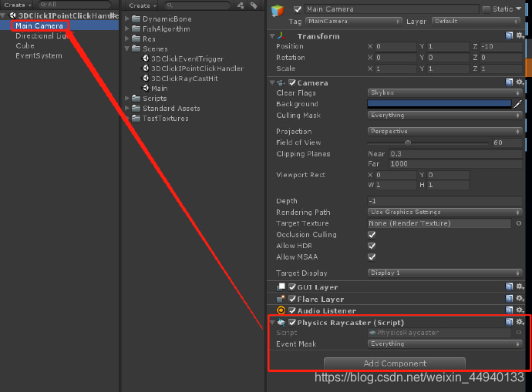This screenshot has height=392, width=532.
Task: Click the Main Camera name field
Action: 392,9
